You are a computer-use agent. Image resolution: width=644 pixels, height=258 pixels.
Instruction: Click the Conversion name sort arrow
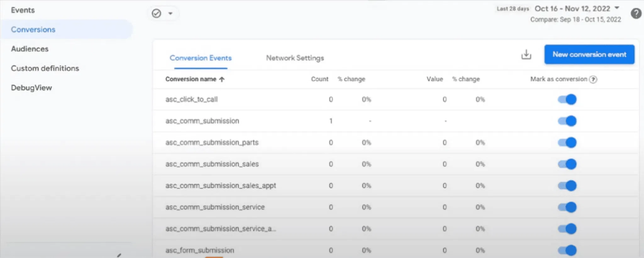[x=222, y=80]
